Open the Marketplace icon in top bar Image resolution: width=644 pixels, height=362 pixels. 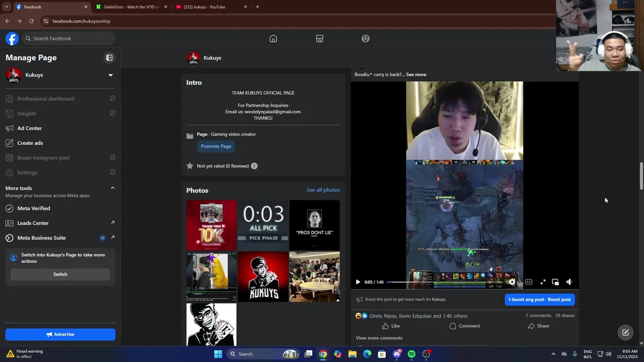(x=319, y=39)
